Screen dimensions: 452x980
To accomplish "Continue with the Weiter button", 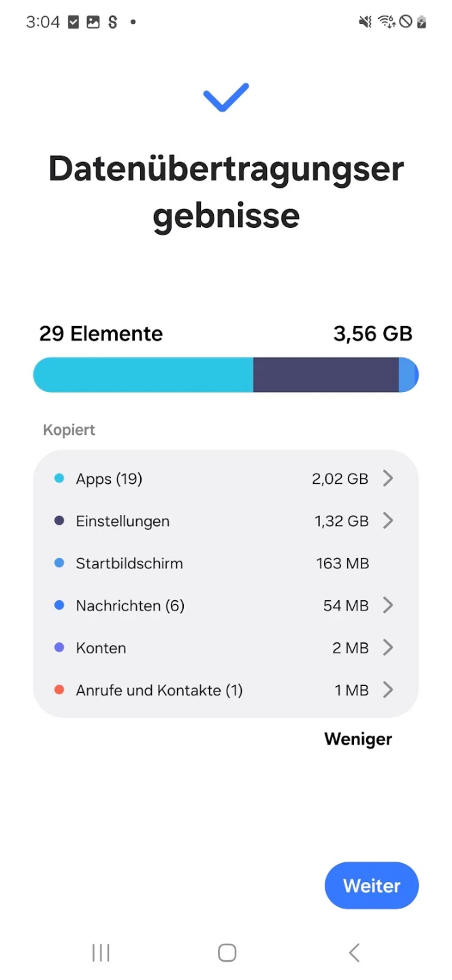I will [x=372, y=885].
